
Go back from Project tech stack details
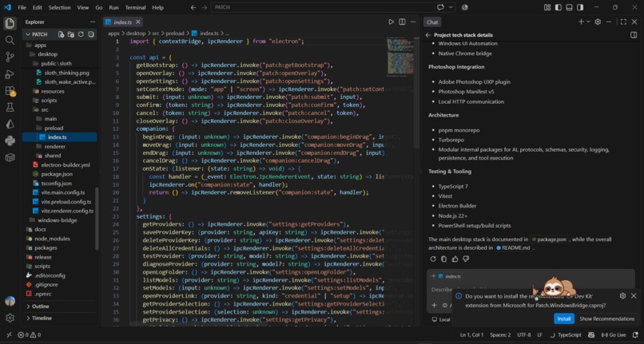[x=428, y=35]
